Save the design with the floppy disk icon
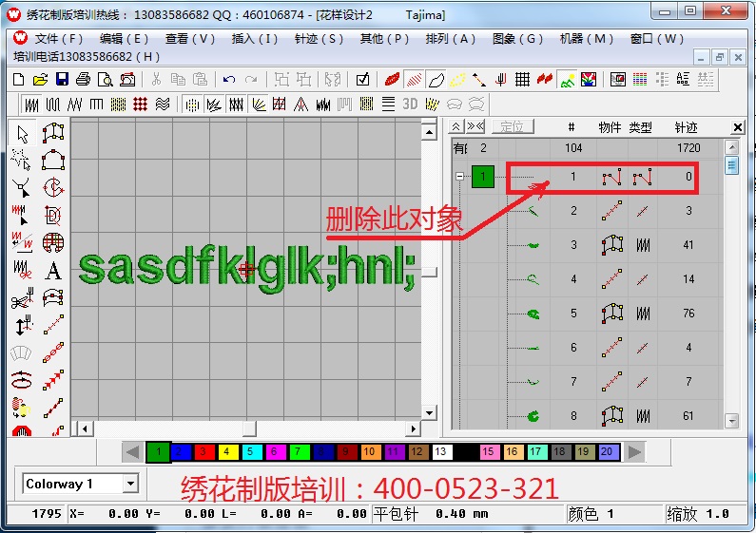This screenshot has width=756, height=533. coord(62,80)
